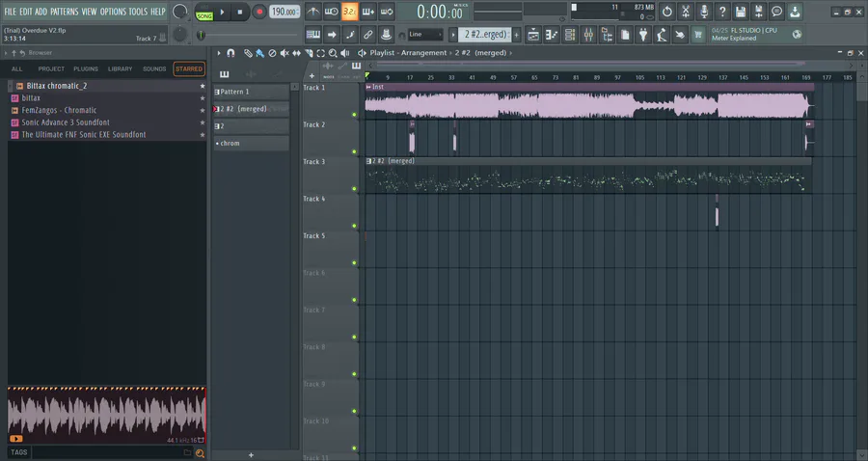
Task: Add new pattern with plus button
Action: (x=517, y=35)
